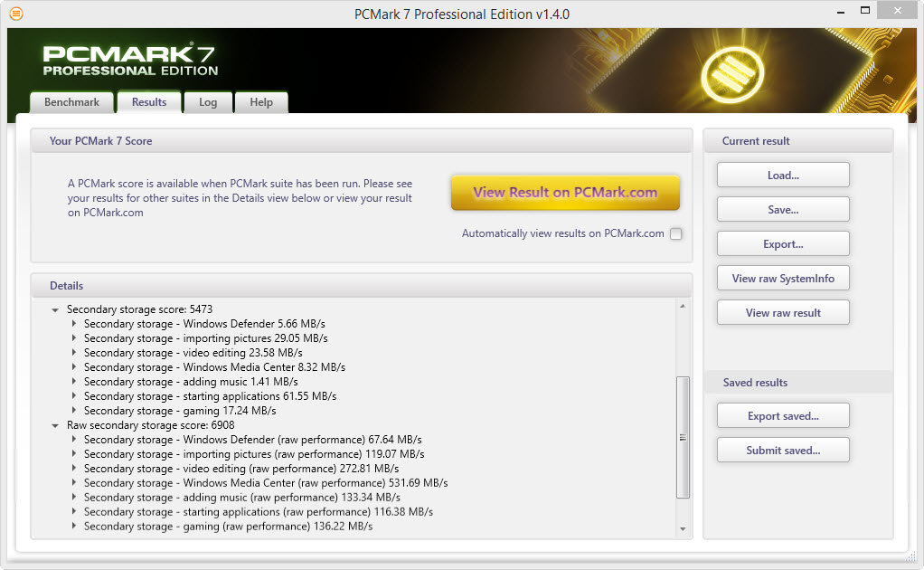Collapse the Raw secondary storage score section
This screenshot has width=924, height=570.
[x=55, y=425]
